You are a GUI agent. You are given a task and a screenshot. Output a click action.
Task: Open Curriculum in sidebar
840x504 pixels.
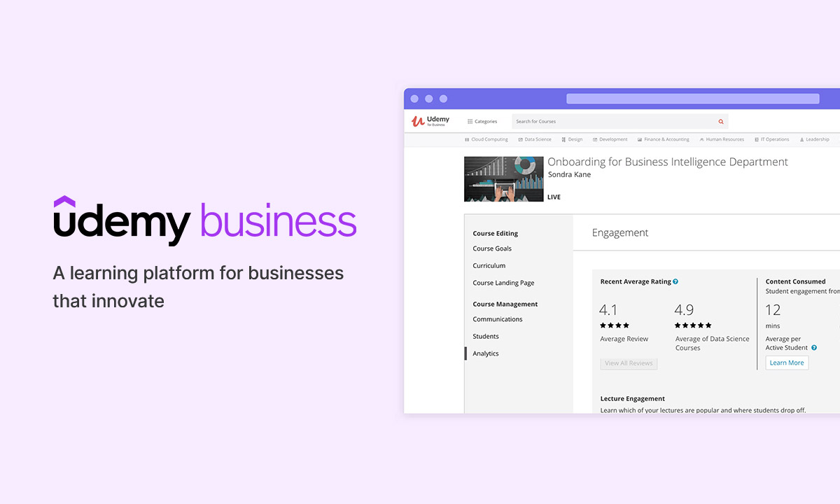489,266
